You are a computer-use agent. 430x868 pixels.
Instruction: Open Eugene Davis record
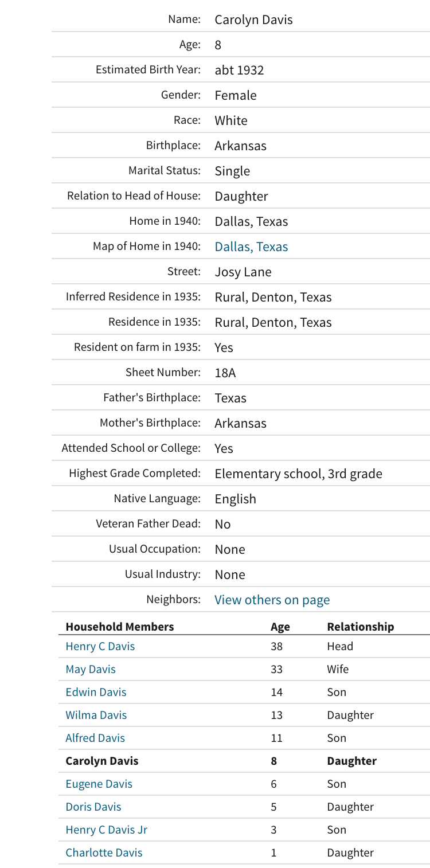tap(99, 784)
